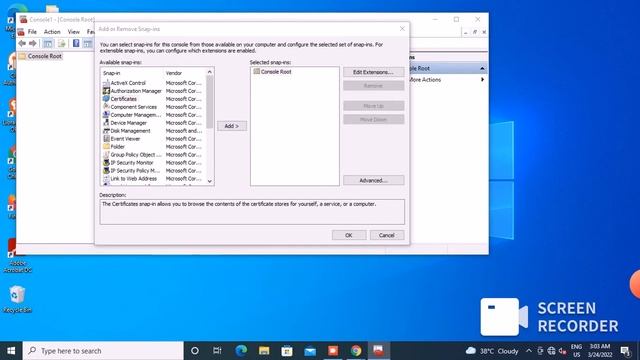
Task: Click the ENG US language indicator
Action: coord(576,351)
